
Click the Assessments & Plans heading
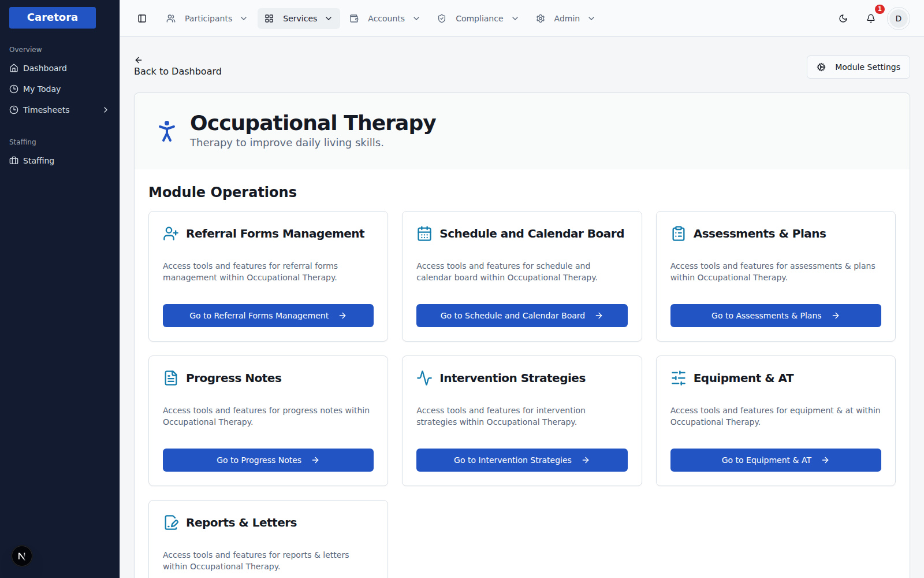[759, 234]
